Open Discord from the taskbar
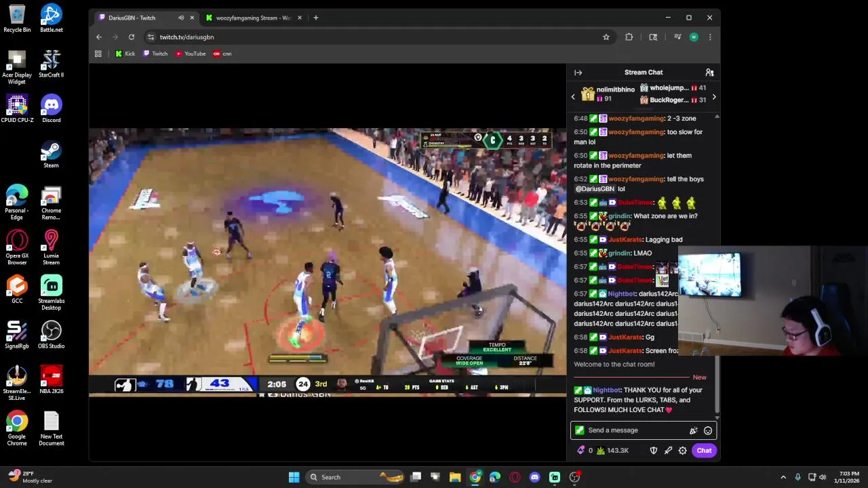 point(534,477)
